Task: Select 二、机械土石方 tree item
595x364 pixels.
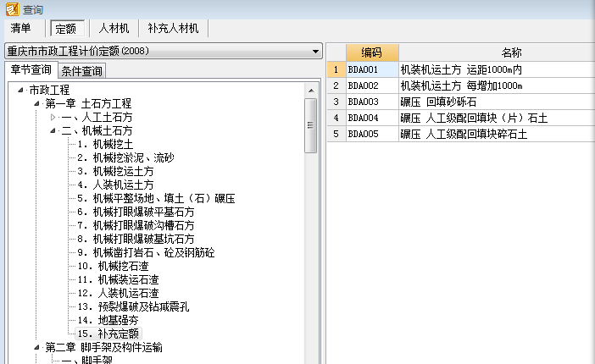Action: click(97, 131)
